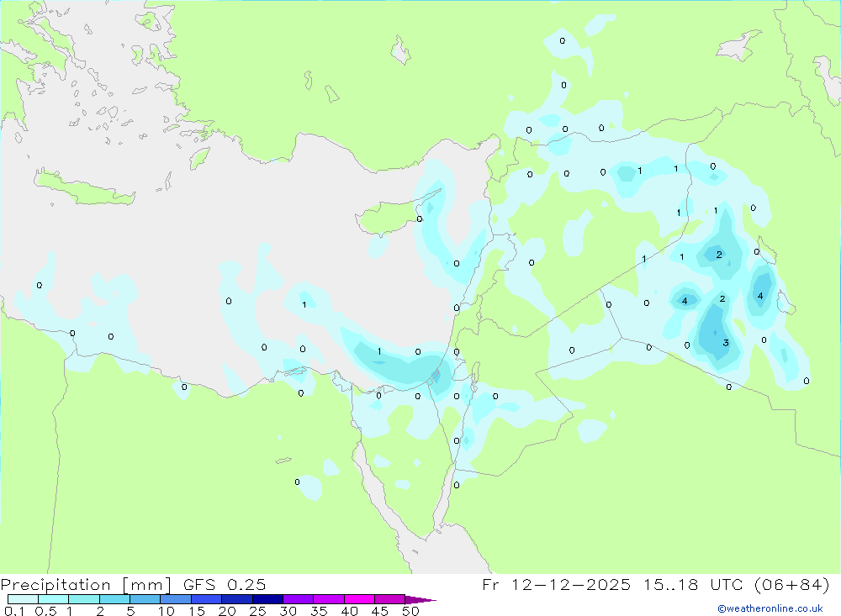Image resolution: width=841 pixels, height=616 pixels.
Task: Click the 30–35 mm purple legend swatch
Action: pyautogui.click(x=299, y=599)
